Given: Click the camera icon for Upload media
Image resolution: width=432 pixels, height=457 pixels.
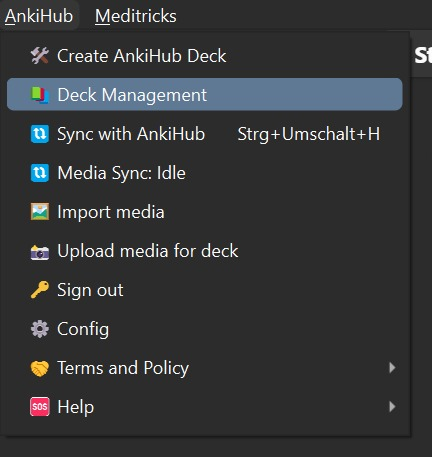Looking at the screenshot, I should (40, 252).
